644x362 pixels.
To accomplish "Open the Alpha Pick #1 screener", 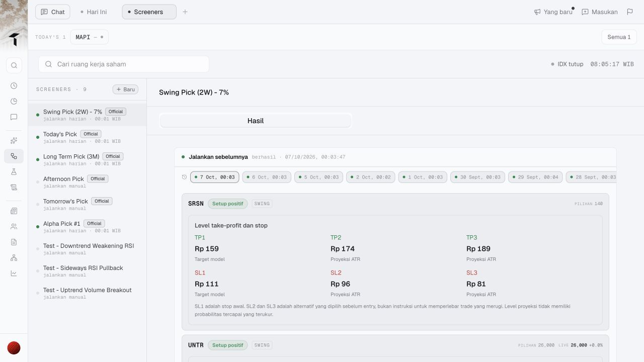I will click(88, 227).
